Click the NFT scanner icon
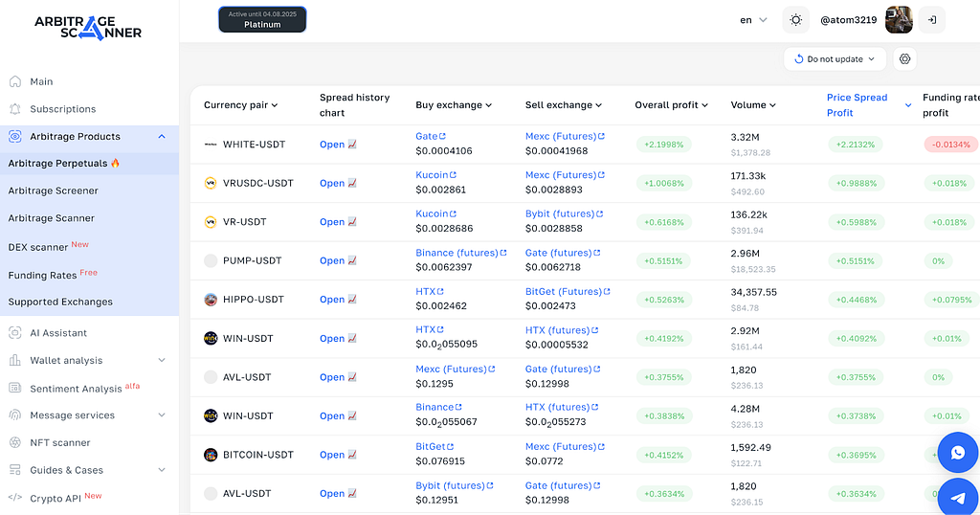Image resolution: width=980 pixels, height=515 pixels. click(15, 442)
